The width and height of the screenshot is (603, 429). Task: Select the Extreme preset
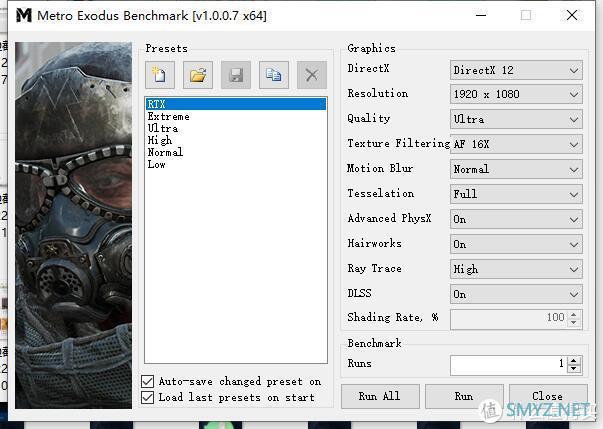pyautogui.click(x=236, y=116)
